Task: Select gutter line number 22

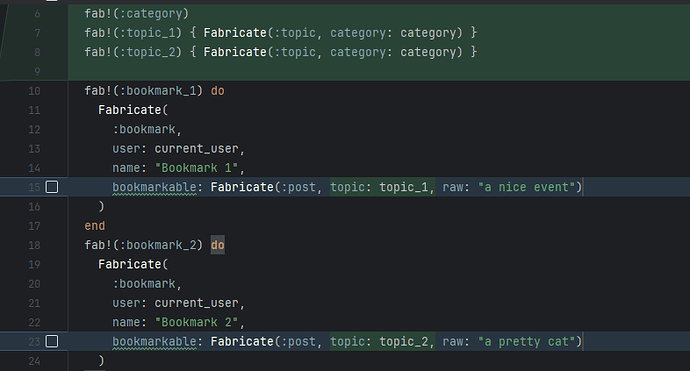Action: (x=34, y=322)
